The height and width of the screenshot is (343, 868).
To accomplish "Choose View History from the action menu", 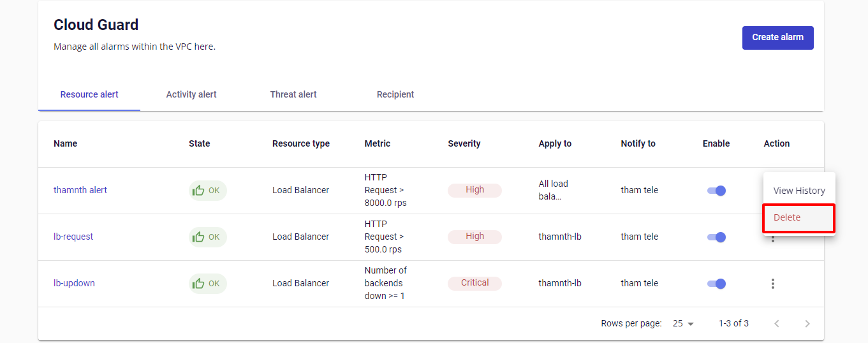I will 798,191.
